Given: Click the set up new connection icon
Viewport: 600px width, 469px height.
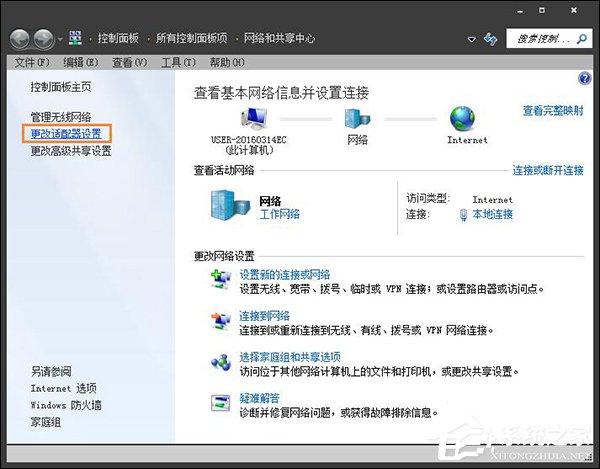Looking at the screenshot, I should click(x=221, y=279).
